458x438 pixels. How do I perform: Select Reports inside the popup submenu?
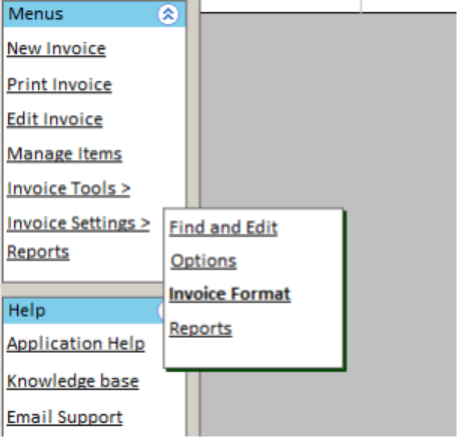200,329
